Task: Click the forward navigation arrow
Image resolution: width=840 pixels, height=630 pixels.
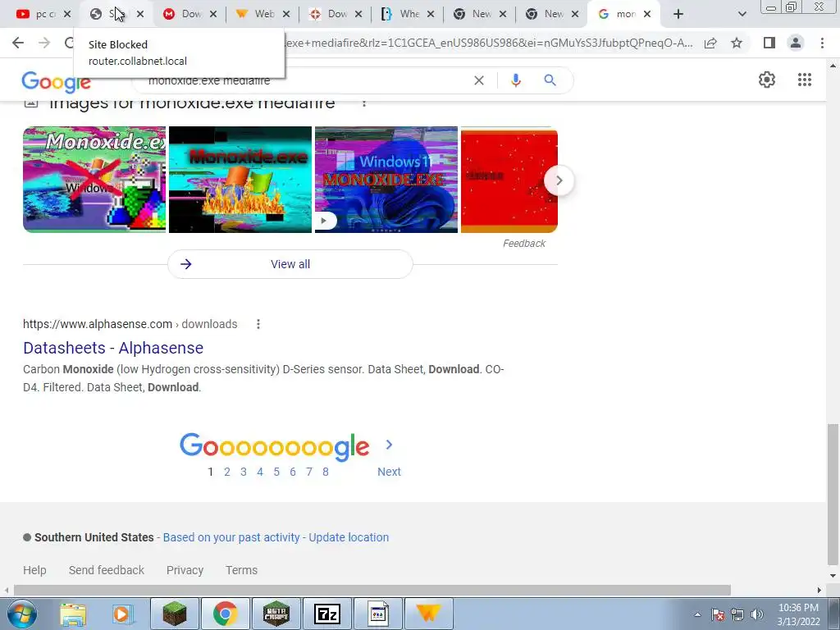Action: 44,43
